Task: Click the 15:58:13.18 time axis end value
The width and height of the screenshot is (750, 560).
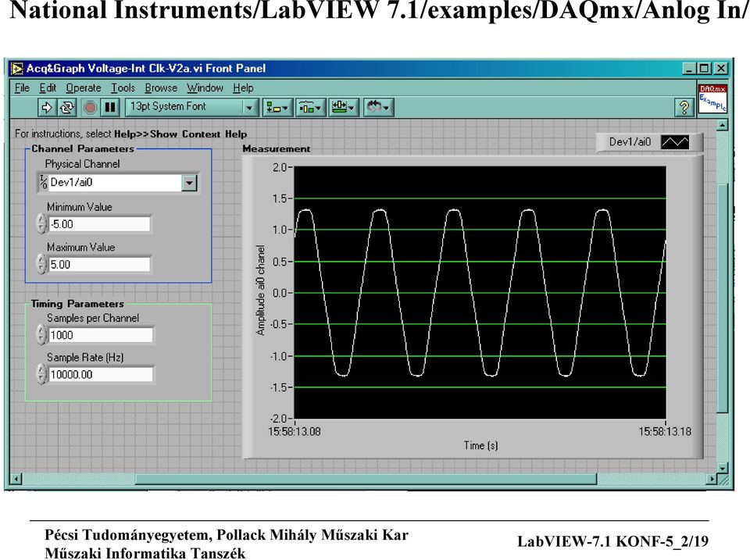Action: click(x=665, y=432)
